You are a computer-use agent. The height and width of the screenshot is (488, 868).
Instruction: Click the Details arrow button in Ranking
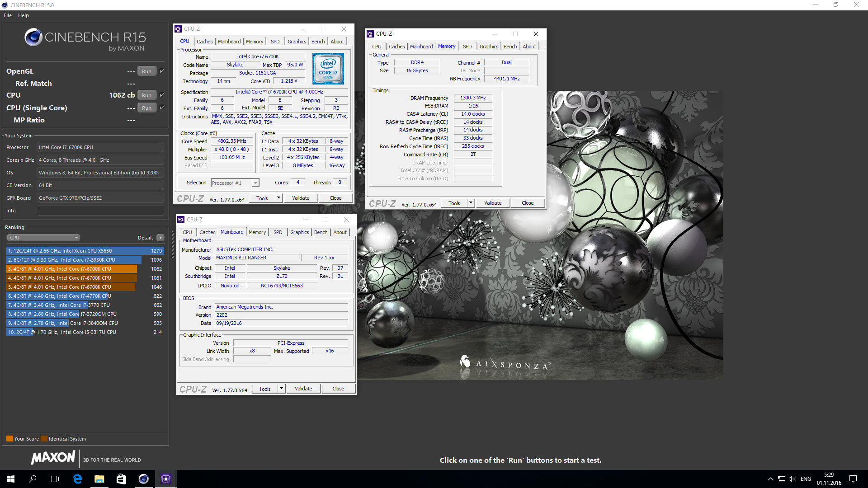[x=160, y=238]
